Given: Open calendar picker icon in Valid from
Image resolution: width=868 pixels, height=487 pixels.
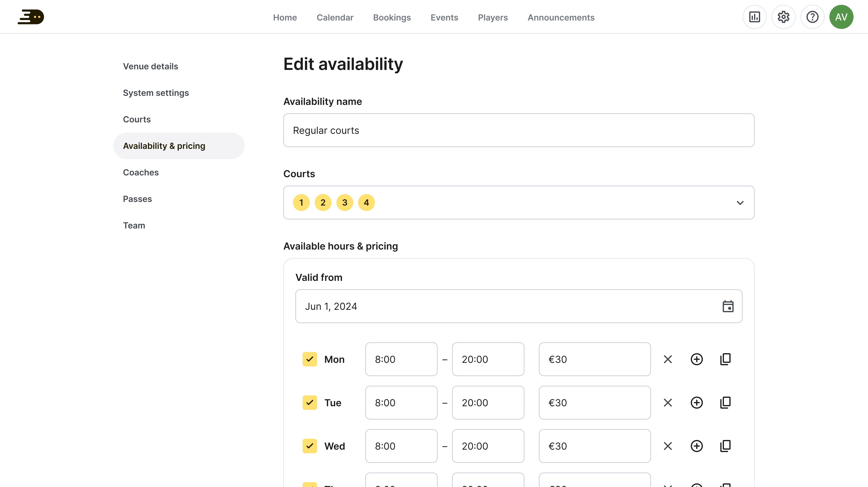Looking at the screenshot, I should pyautogui.click(x=728, y=306).
